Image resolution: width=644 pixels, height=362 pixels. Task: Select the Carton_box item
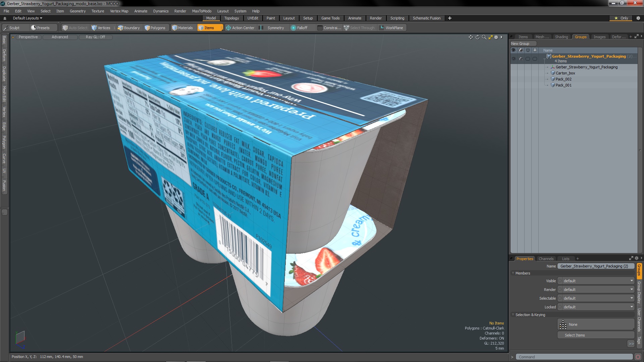565,73
